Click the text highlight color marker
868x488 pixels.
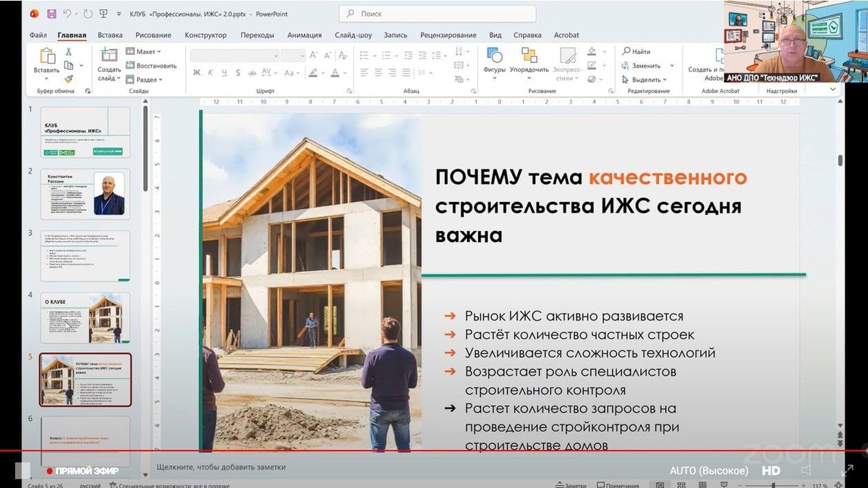pyautogui.click(x=313, y=72)
